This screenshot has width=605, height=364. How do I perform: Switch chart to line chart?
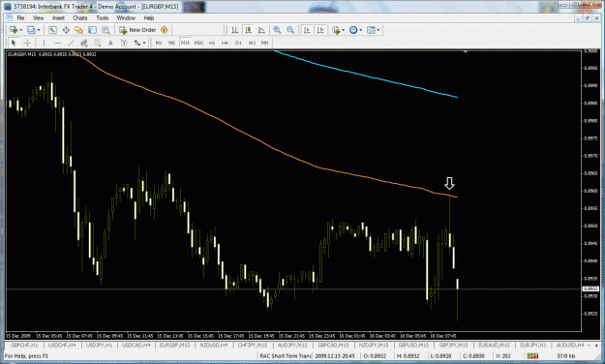[x=261, y=30]
